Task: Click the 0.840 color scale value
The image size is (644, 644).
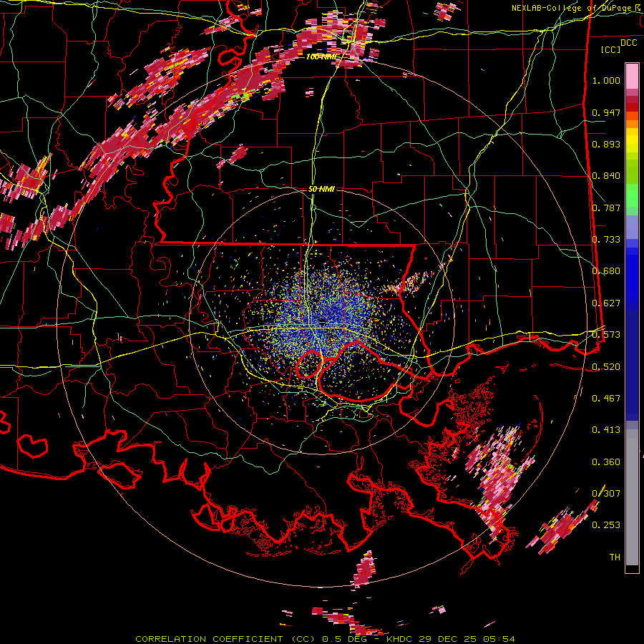Action: pos(606,176)
